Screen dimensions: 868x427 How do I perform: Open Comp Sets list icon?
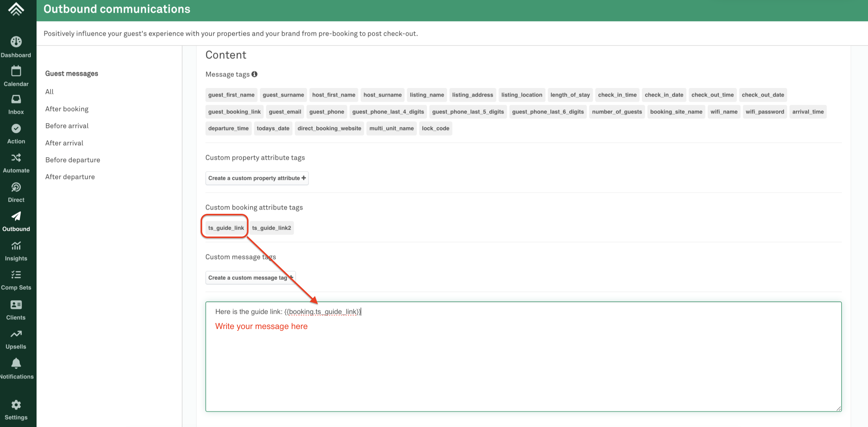pos(16,275)
